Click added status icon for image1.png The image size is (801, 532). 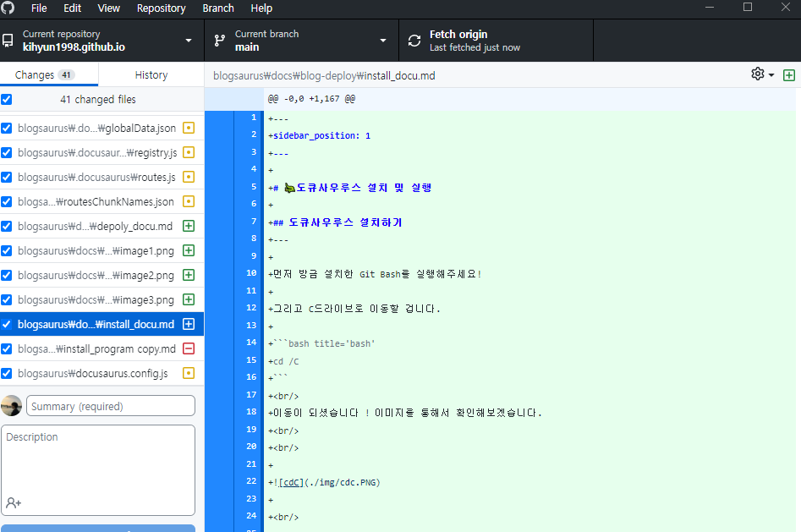tap(189, 250)
